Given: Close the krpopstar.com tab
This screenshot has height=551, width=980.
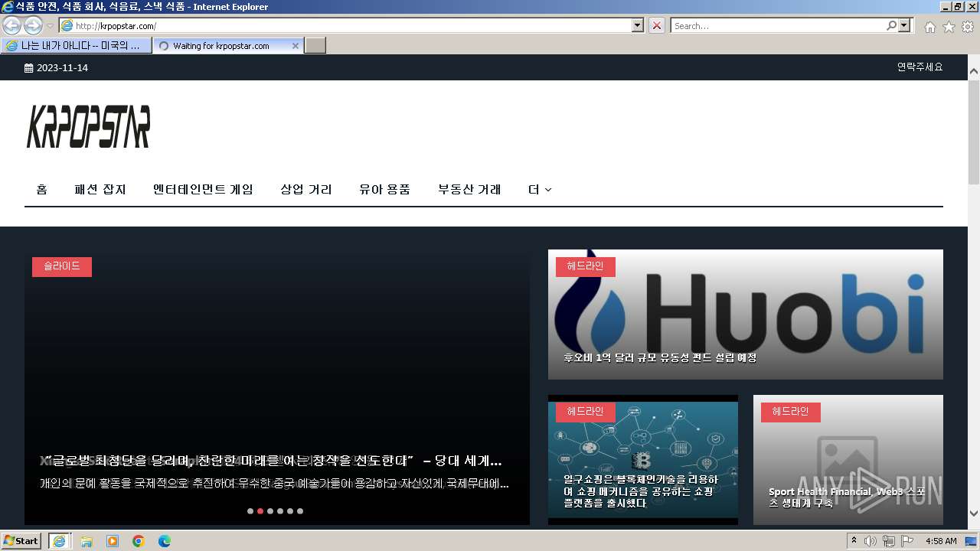Looking at the screenshot, I should coord(296,46).
